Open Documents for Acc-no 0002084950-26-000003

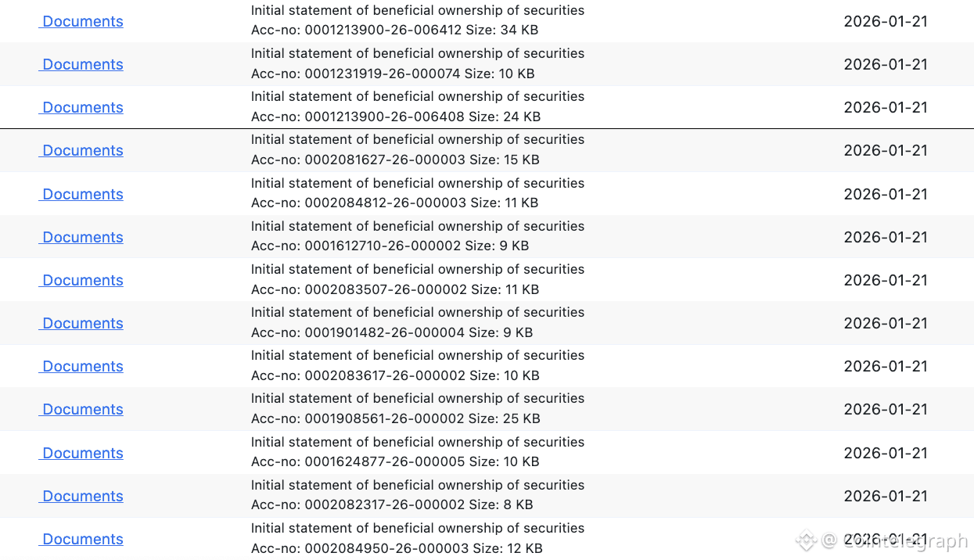82,539
